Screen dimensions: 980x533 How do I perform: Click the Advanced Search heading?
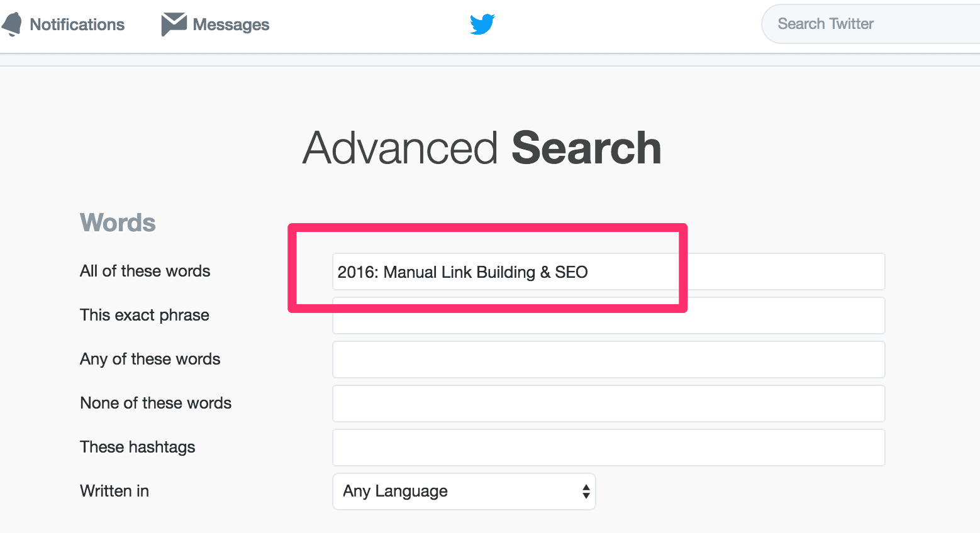click(482, 148)
